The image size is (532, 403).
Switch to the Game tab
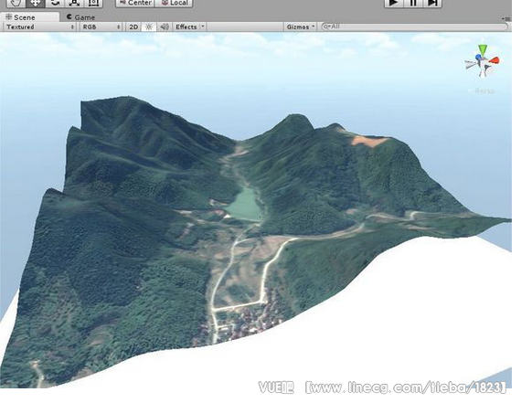[x=80, y=17]
